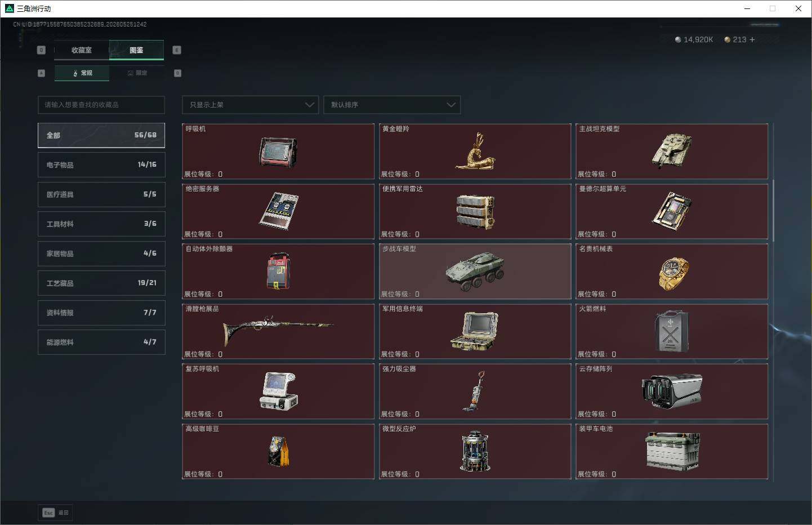Click the item grid vertical scrollbar
The width and height of the screenshot is (812, 525).
click(x=773, y=210)
